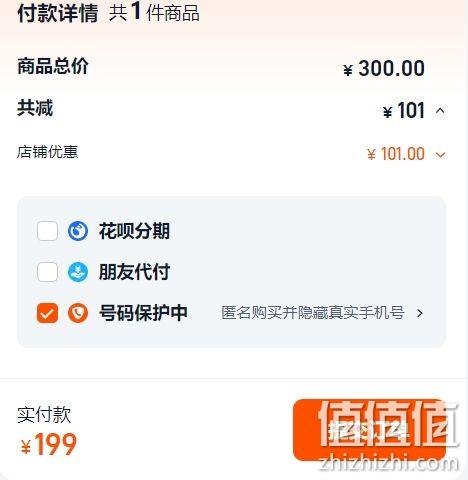Click the friend pay icon

(x=78, y=272)
